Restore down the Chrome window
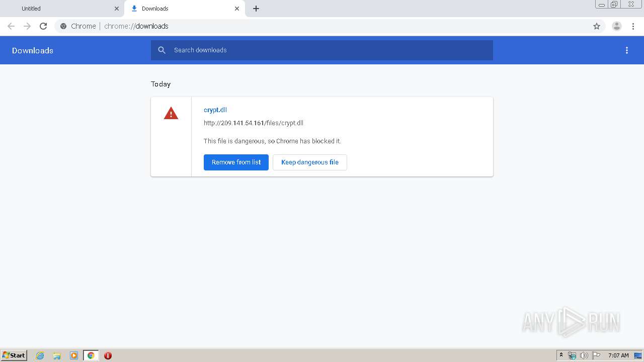 point(614,4)
